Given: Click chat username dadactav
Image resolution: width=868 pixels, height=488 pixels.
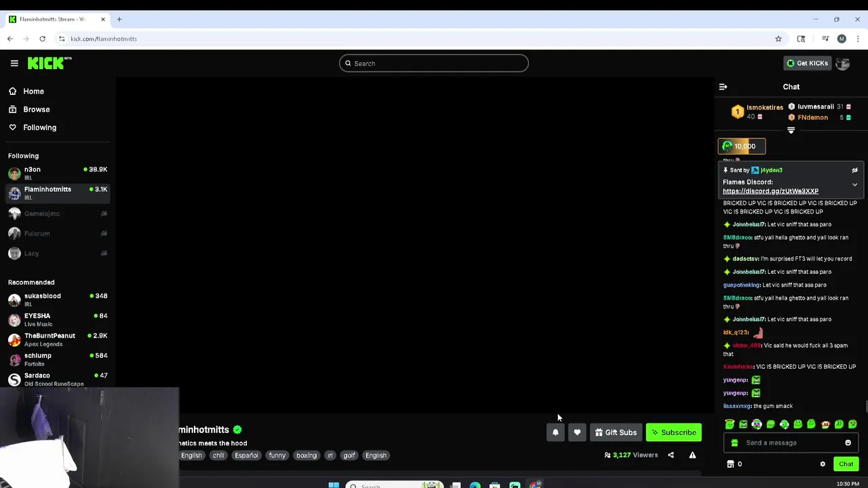Looking at the screenshot, I should point(745,259).
